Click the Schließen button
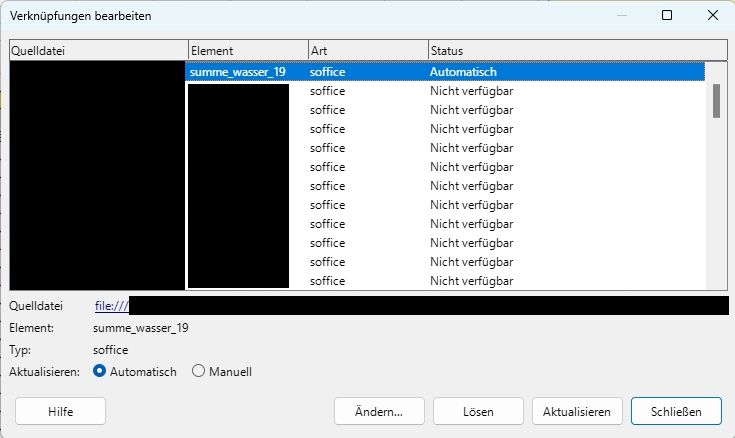Image resolution: width=735 pixels, height=438 pixels. pos(676,411)
